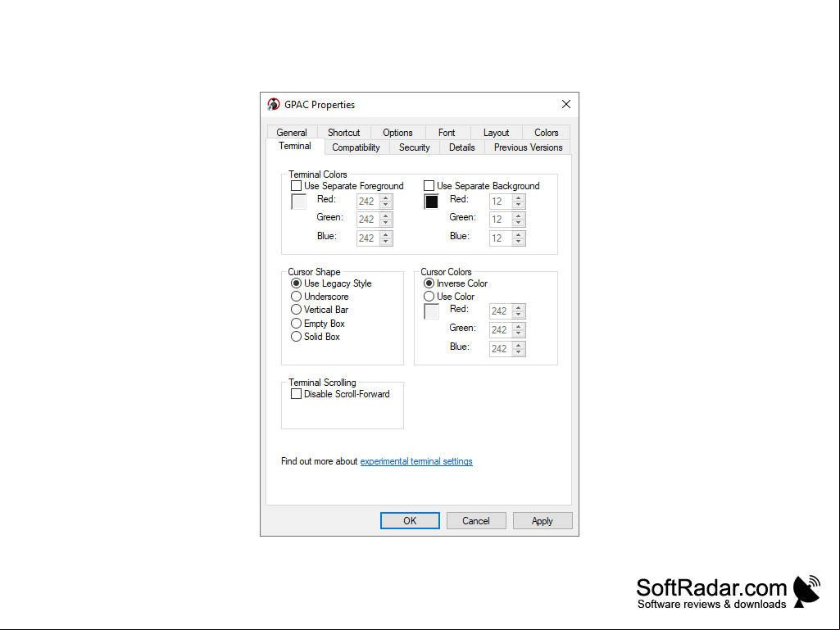Image resolution: width=840 pixels, height=630 pixels.
Task: Decrease background Red value with down arrow
Action: [x=519, y=205]
